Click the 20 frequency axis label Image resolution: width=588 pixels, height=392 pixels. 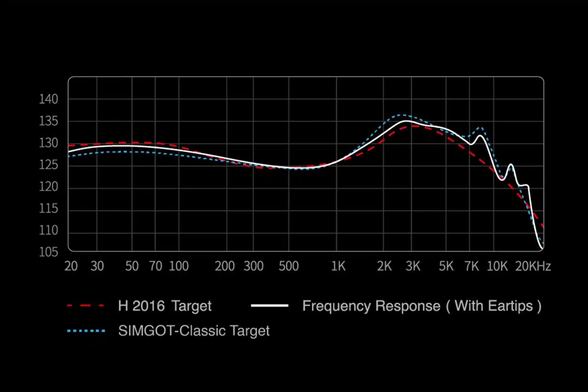pos(71,266)
